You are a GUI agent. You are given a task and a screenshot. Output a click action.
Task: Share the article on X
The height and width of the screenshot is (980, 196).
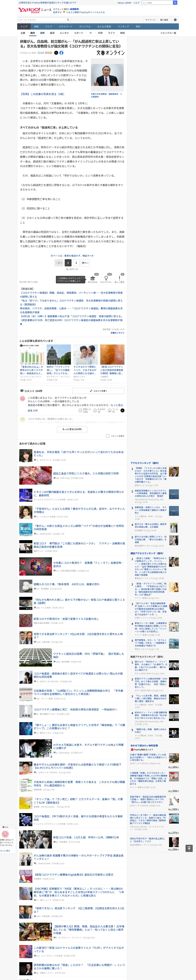pyautogui.click(x=56, y=53)
